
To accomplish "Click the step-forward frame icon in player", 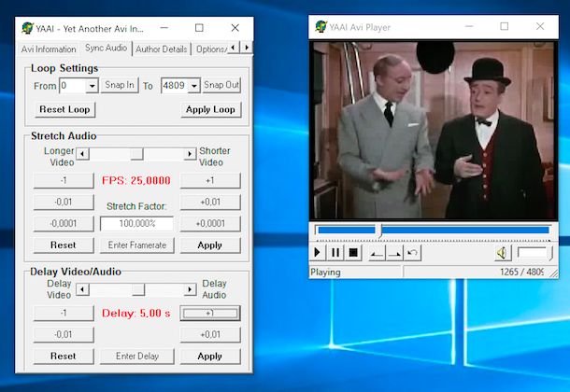I will [x=394, y=253].
